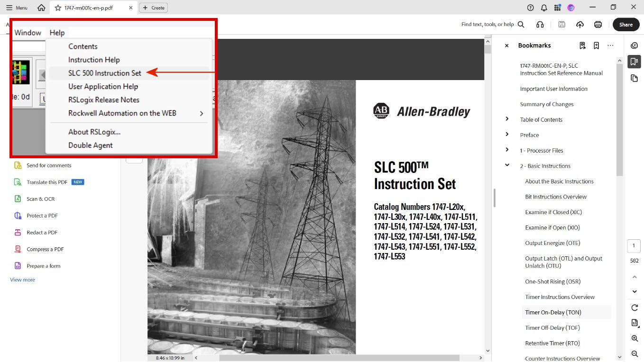Click the black Share button
The width and height of the screenshot is (644, 362).
click(626, 25)
